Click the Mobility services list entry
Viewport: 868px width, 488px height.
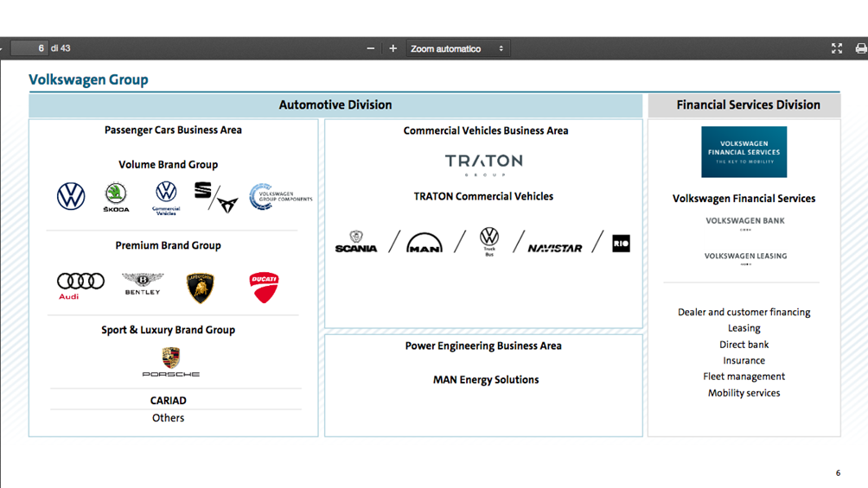744,393
